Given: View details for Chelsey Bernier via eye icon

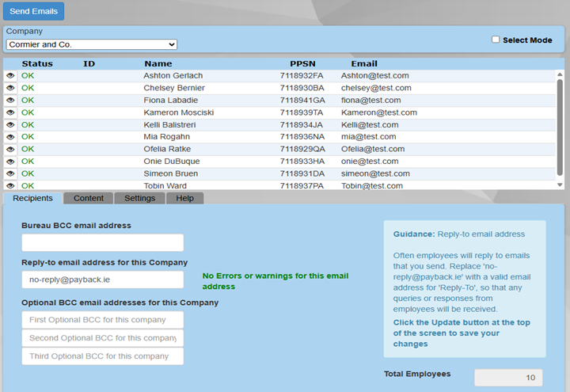Looking at the screenshot, I should coord(10,88).
